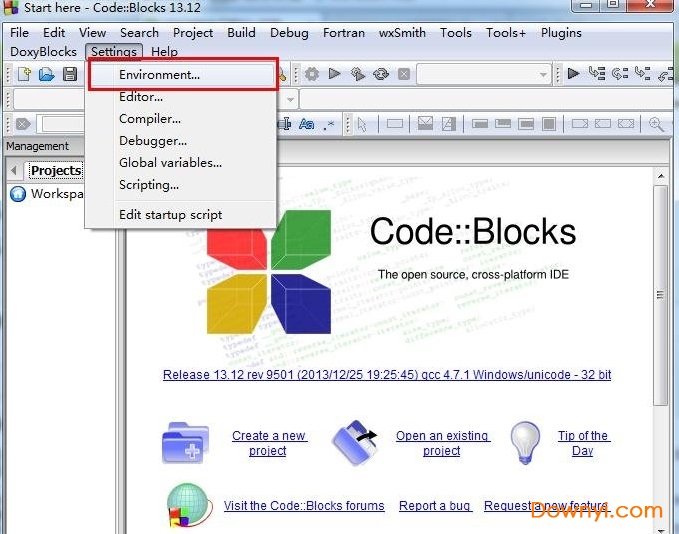This screenshot has width=679, height=534.
Task: Click the zoom in magnifier icon
Action: 656,124
